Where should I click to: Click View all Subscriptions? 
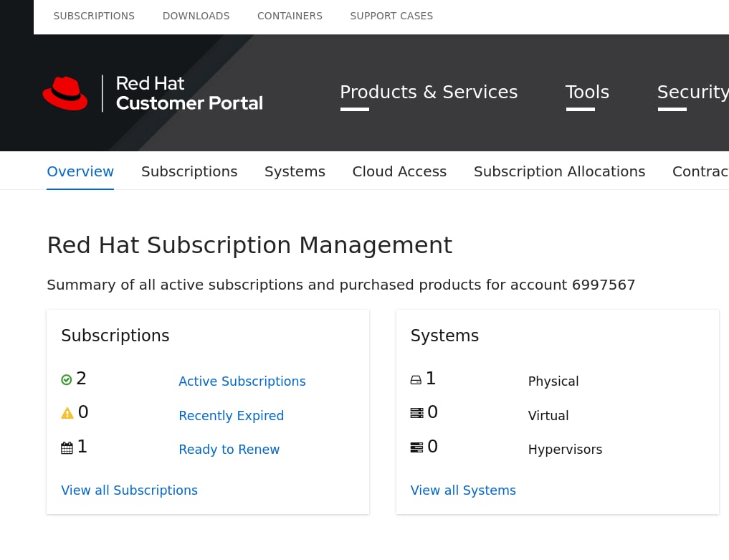click(129, 490)
